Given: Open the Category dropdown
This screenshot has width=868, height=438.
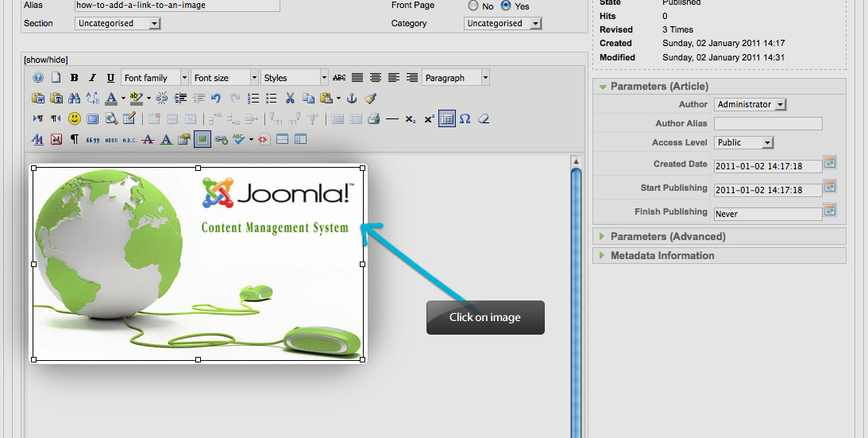Looking at the screenshot, I should tap(503, 23).
